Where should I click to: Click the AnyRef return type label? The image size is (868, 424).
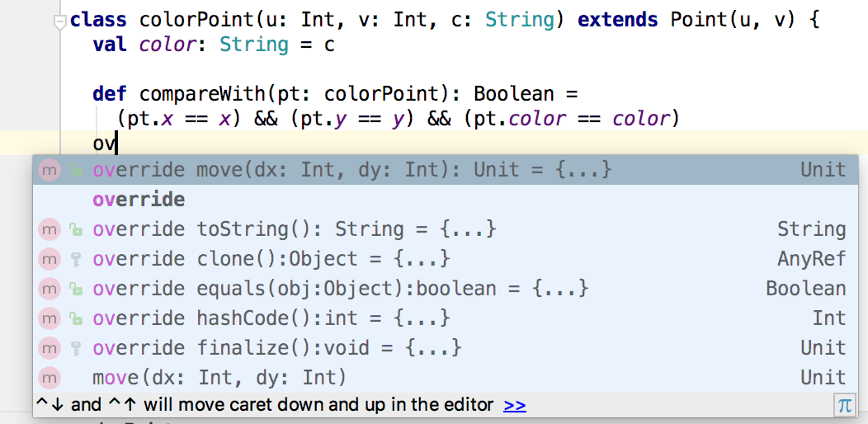tap(811, 259)
